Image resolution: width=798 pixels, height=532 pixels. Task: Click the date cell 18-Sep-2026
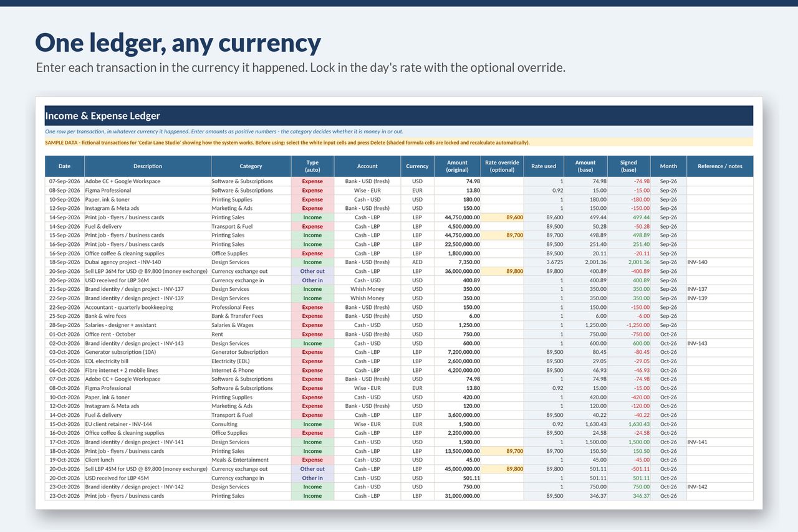(x=65, y=262)
